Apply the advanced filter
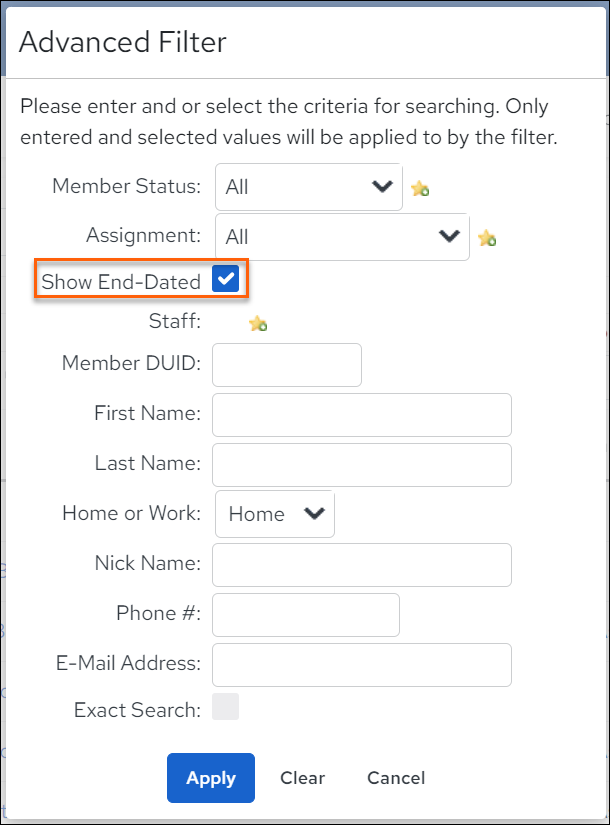 coord(211,778)
